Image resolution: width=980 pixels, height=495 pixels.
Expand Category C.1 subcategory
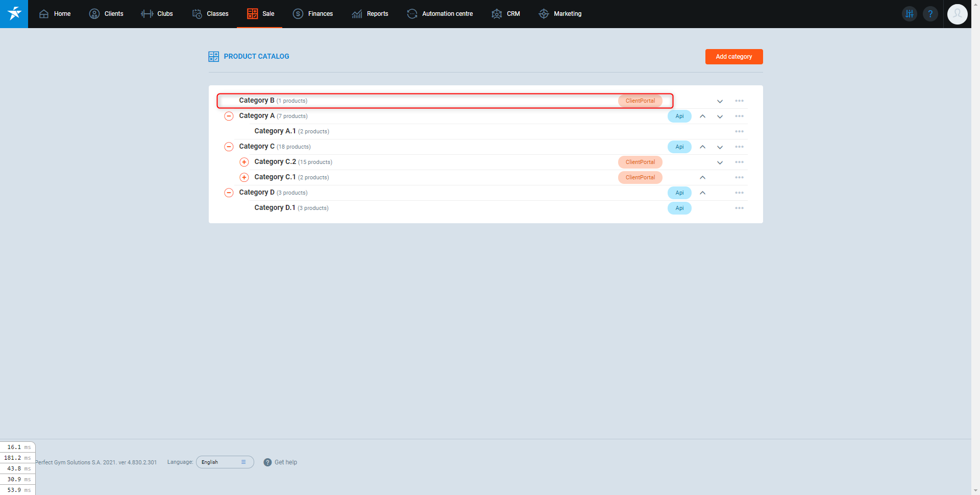click(x=244, y=178)
